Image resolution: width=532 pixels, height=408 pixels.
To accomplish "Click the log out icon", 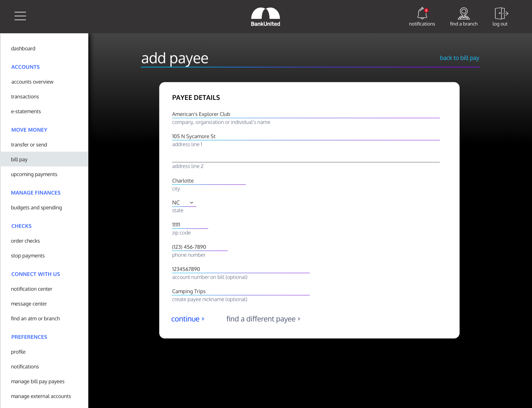I will point(501,13).
